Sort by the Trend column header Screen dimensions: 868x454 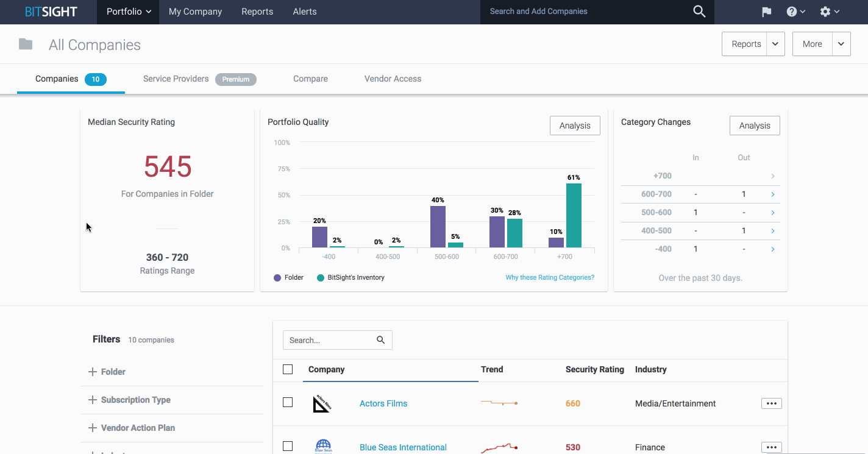coord(492,369)
